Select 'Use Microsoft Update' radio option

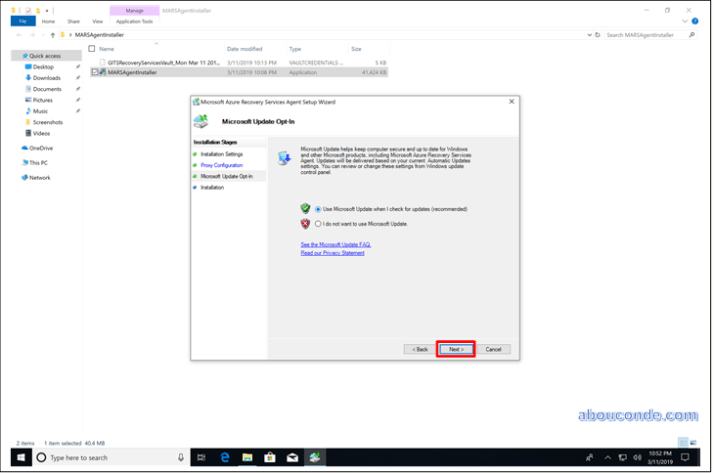coord(318,209)
